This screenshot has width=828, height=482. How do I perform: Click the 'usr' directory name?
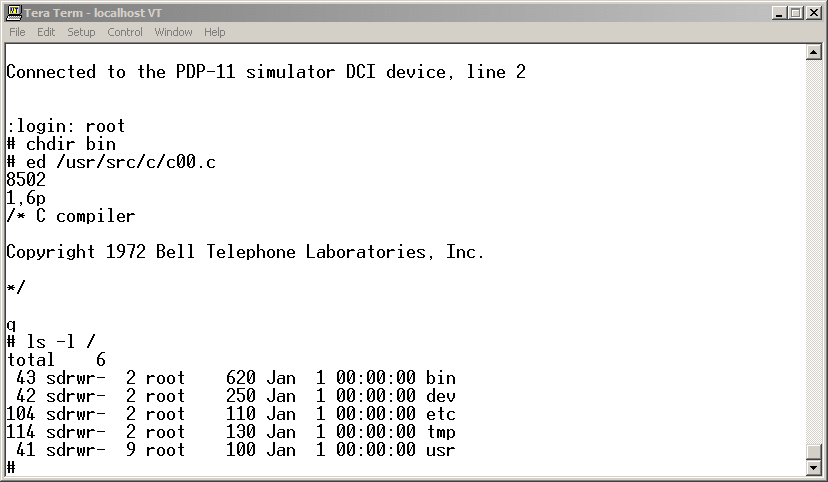click(441, 450)
